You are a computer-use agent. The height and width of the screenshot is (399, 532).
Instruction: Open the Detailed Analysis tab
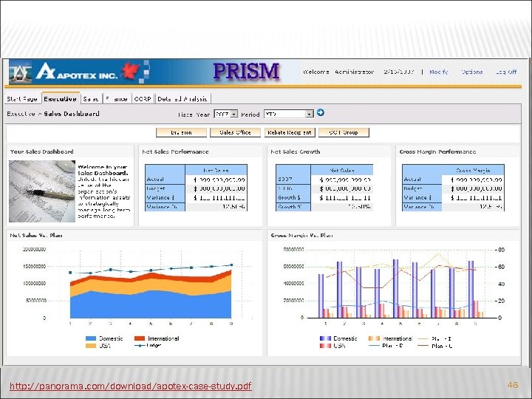[183, 99]
